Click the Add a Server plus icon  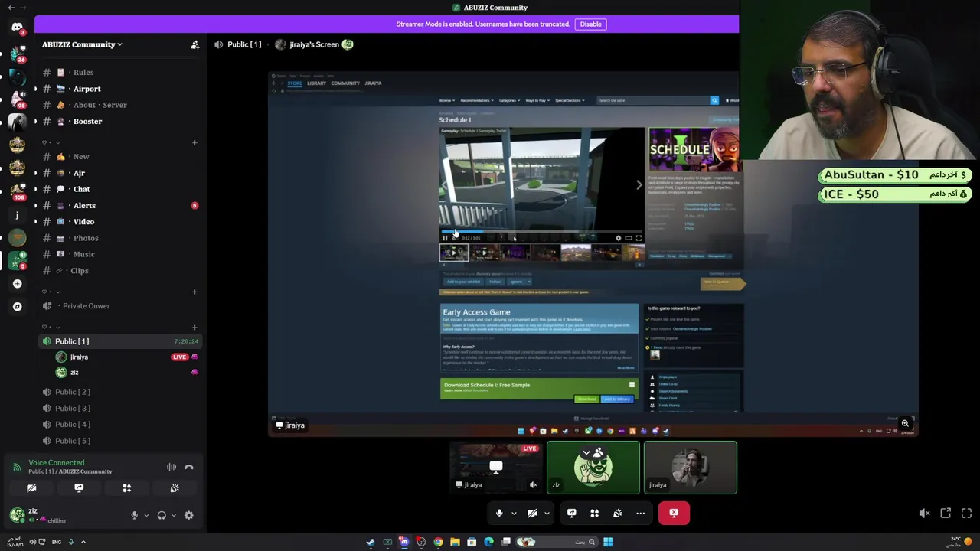coord(17,284)
